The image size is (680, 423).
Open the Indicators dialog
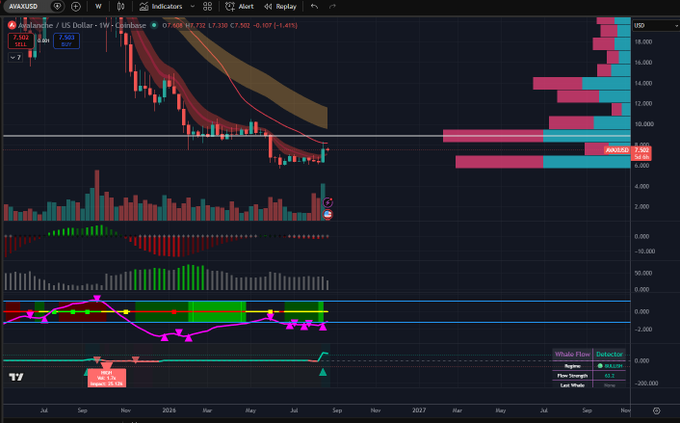pyautogui.click(x=161, y=7)
